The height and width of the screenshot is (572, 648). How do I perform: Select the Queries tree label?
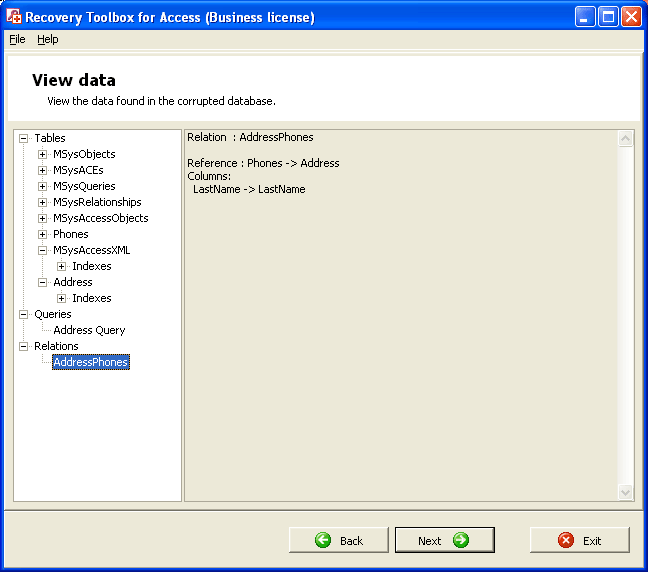coord(53,314)
